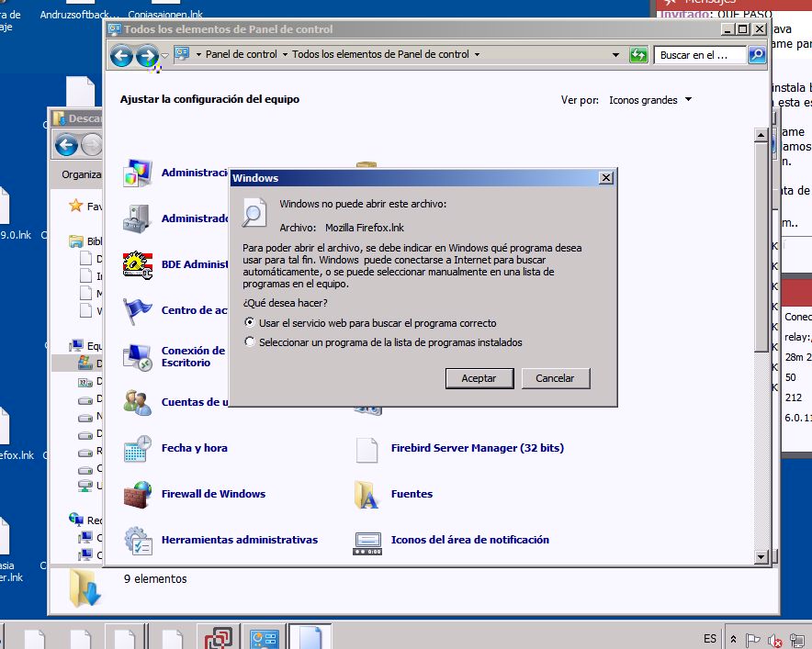
Task: Select 'Usar el servicio web' radio option
Action: (x=250, y=323)
